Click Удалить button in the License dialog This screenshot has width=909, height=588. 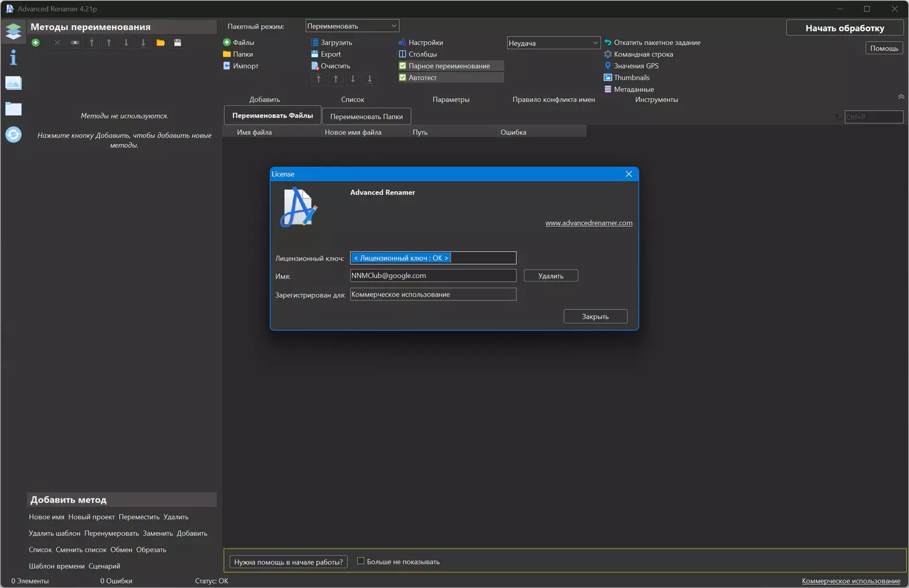pyautogui.click(x=550, y=276)
